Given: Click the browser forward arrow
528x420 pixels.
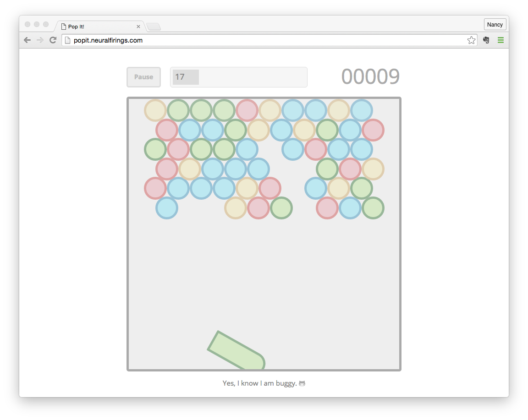Looking at the screenshot, I should (40, 40).
